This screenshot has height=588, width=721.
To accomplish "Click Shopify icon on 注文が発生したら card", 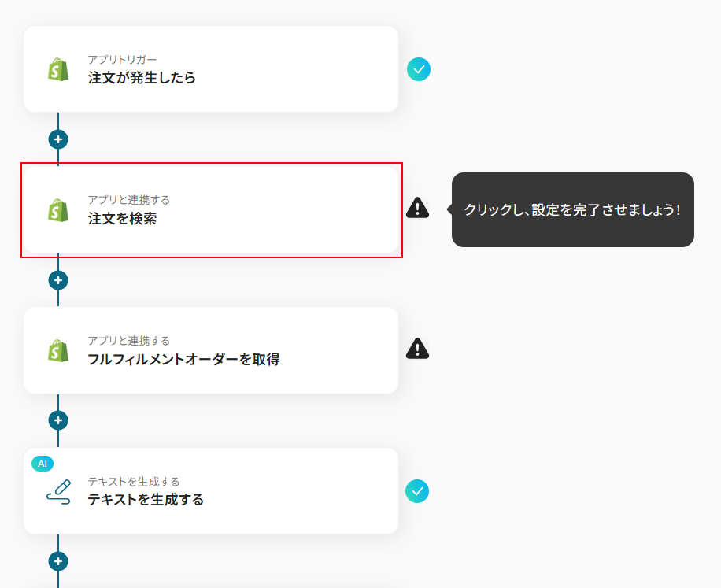I will pos(58,69).
